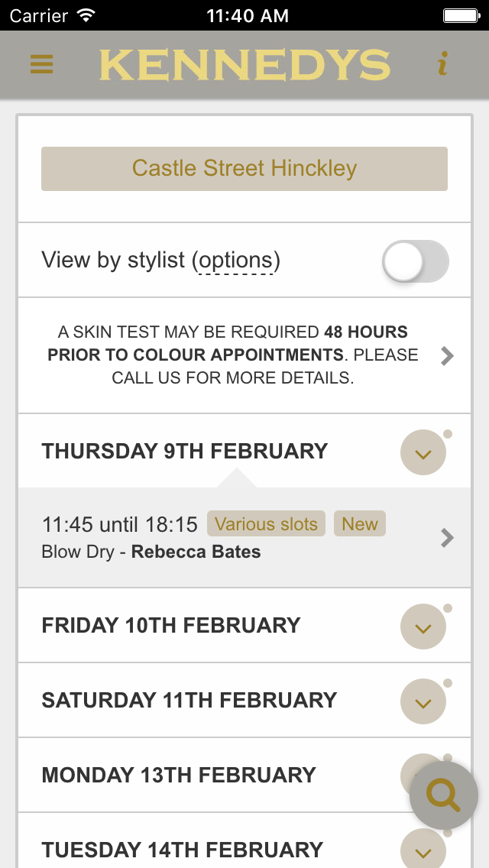The width and height of the screenshot is (489, 868).
Task: Tap the info icon in header
Action: 442,63
